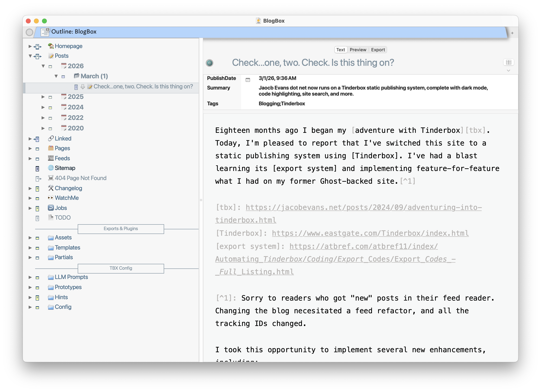Image resolution: width=541 pixels, height=392 pixels.
Task: Click the round tab circle left of Outline
Action: coord(29,32)
